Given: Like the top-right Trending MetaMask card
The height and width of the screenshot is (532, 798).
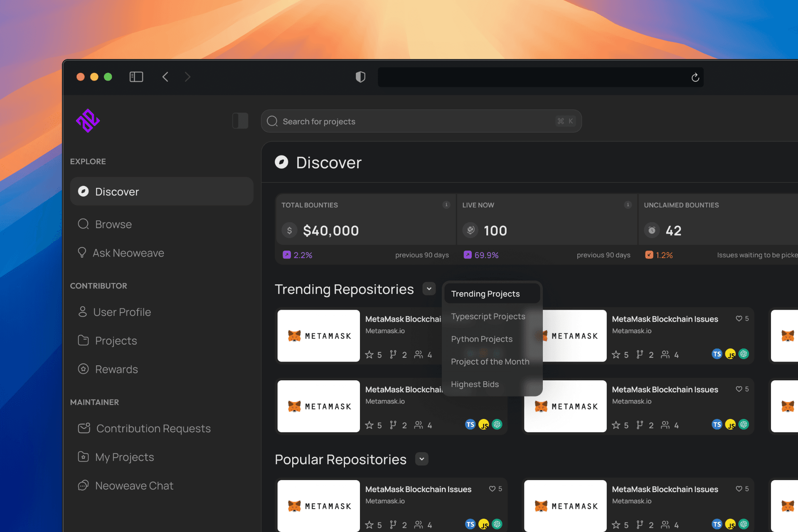Looking at the screenshot, I should (x=739, y=319).
